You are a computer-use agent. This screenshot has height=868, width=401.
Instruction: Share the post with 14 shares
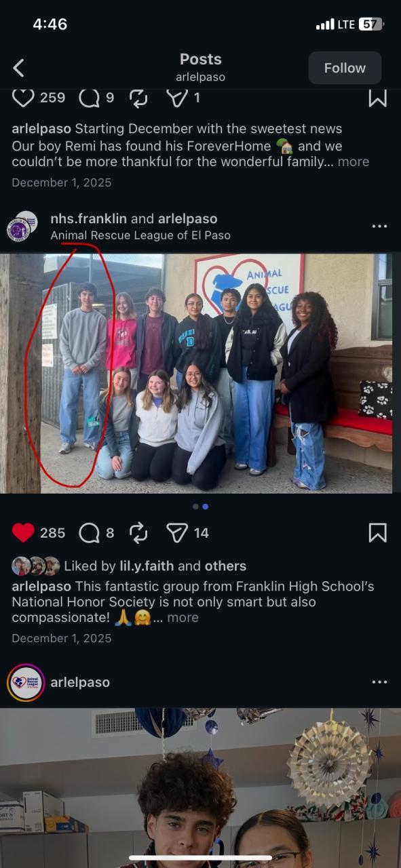176,533
